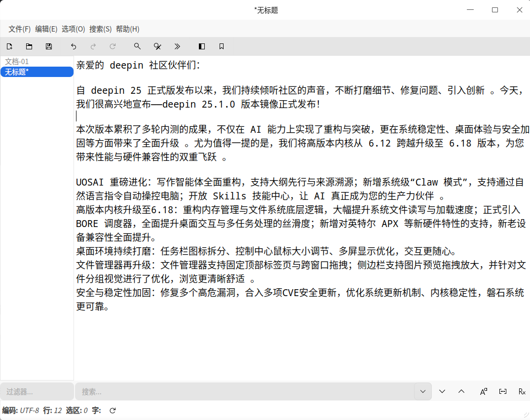
Task: Jump to the next match with down arrow
Action: [442, 391]
